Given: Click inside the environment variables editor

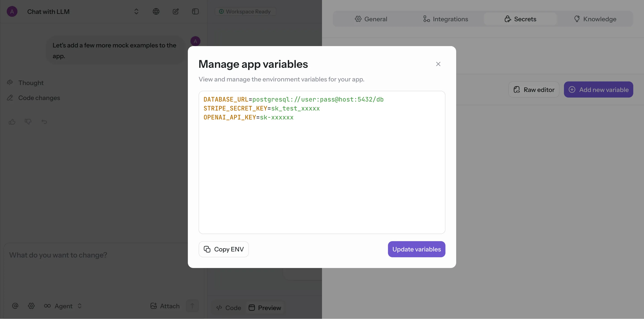Looking at the screenshot, I should coord(322,175).
